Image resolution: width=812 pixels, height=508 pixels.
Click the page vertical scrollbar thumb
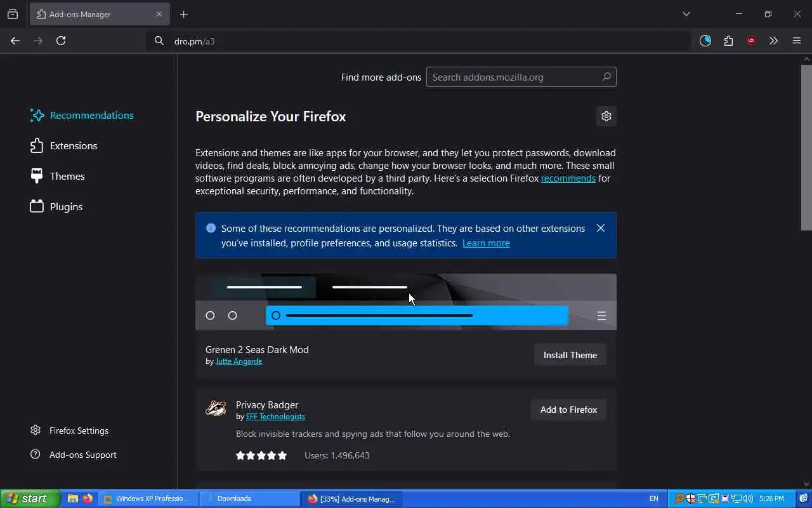pos(806,147)
